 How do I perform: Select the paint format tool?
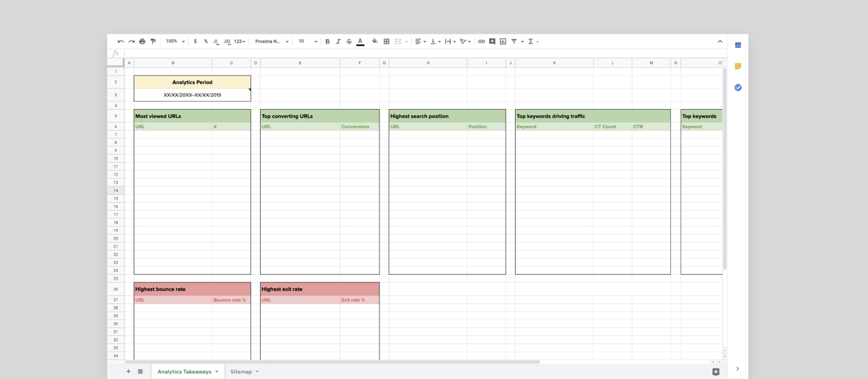pyautogui.click(x=153, y=42)
